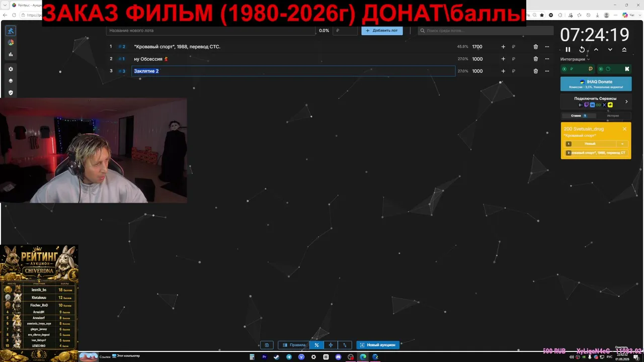Open Steam from the taskbar

click(277, 357)
